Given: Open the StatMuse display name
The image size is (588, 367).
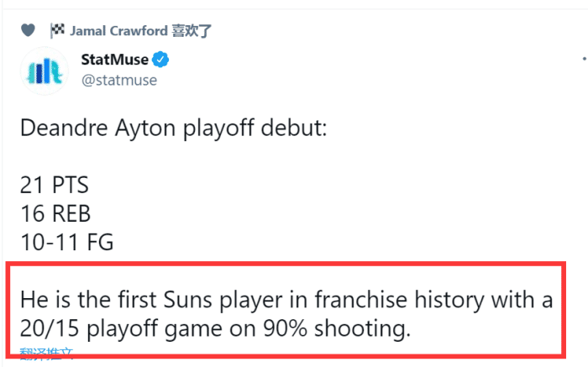Looking at the screenshot, I should [x=114, y=60].
